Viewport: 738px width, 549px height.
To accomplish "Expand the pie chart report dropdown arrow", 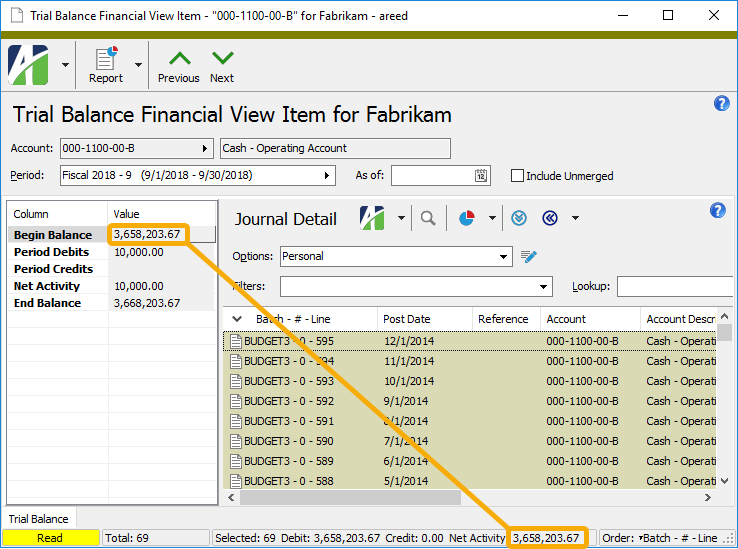I will click(x=492, y=218).
